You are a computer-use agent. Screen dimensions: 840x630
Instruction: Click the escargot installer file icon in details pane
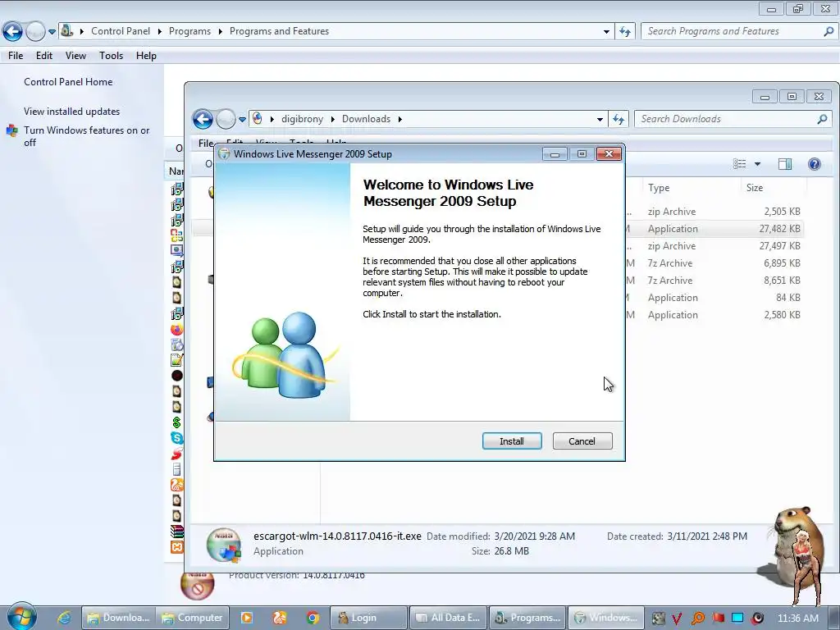(224, 545)
